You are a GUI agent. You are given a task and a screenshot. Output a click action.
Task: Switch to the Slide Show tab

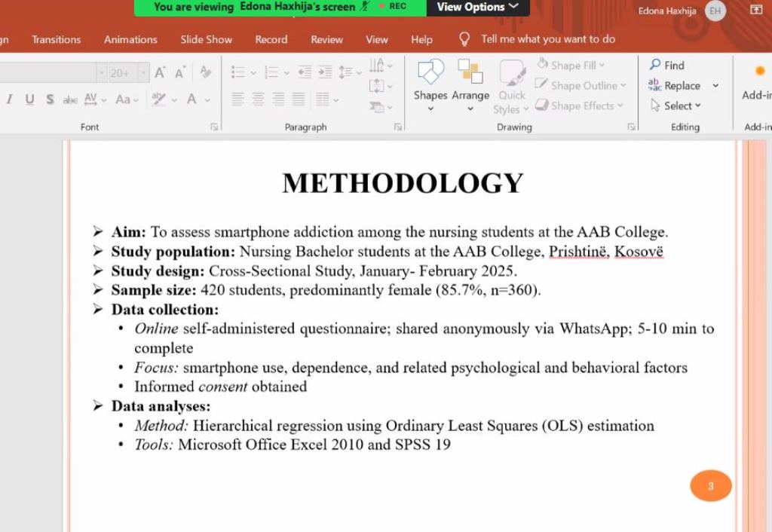point(206,39)
